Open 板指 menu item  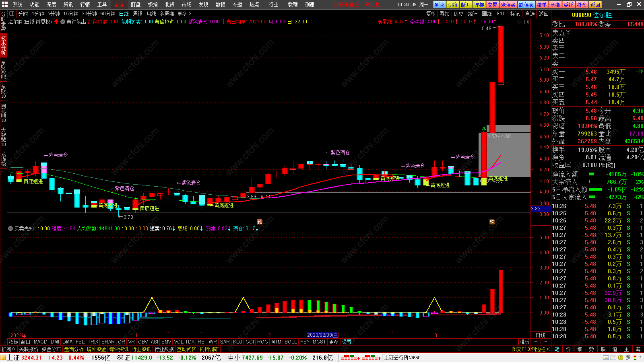pos(153,4)
